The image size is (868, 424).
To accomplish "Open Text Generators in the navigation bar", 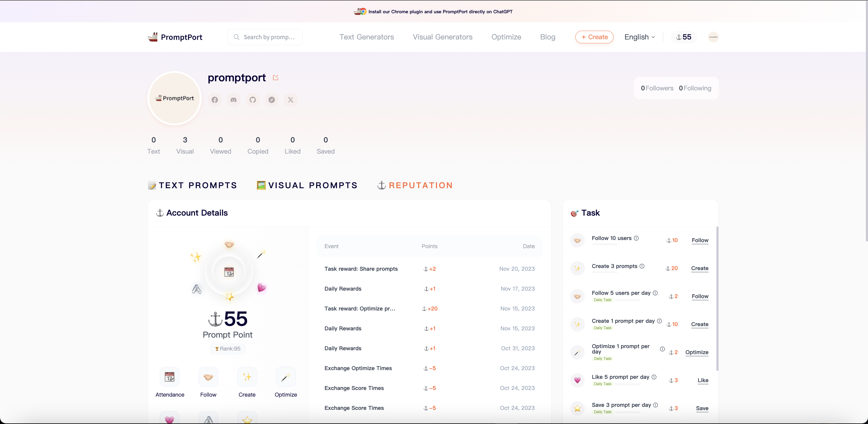I will click(x=366, y=37).
